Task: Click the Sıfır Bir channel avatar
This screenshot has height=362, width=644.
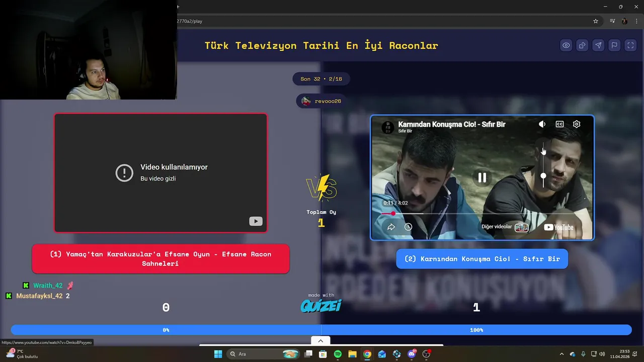Action: tap(387, 127)
